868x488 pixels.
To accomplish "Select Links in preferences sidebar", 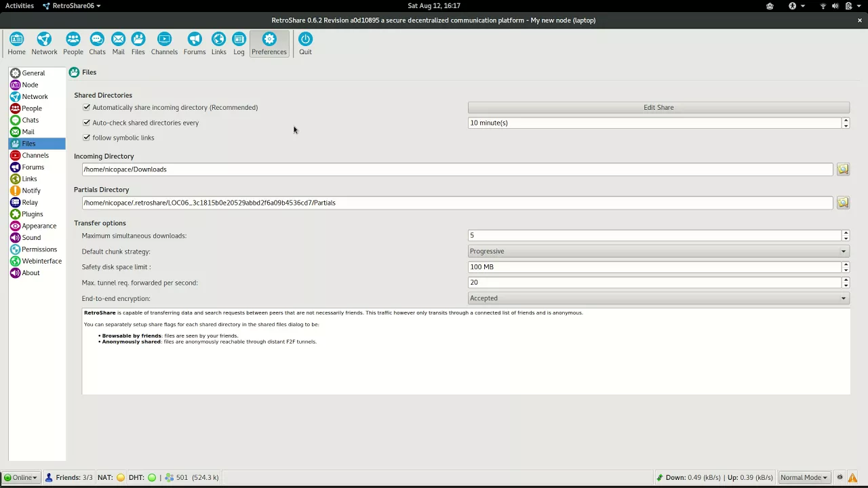I will point(37,179).
